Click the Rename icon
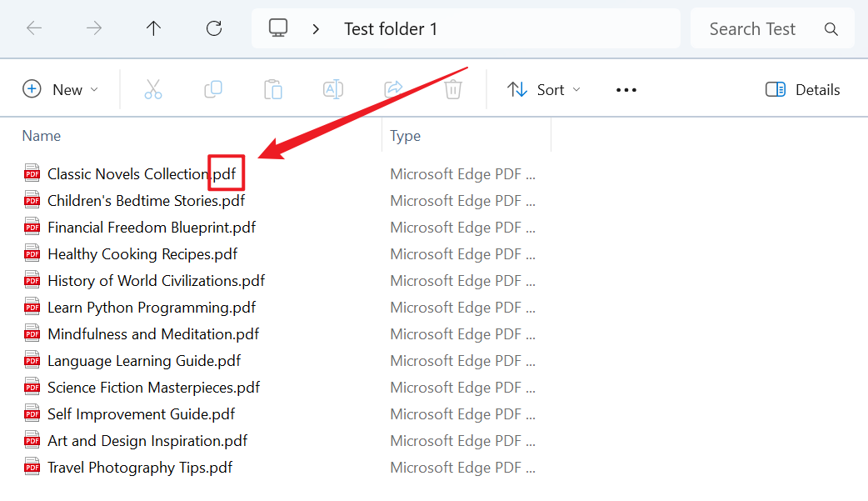 point(333,89)
